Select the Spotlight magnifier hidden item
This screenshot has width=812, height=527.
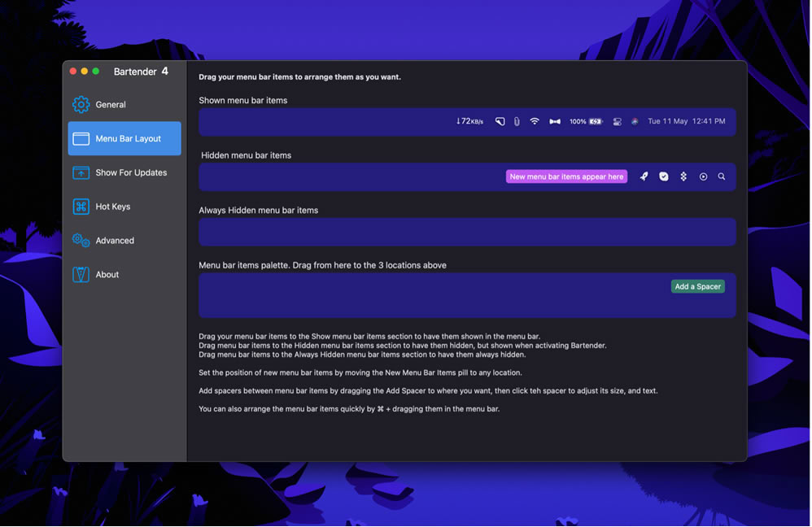click(x=722, y=177)
